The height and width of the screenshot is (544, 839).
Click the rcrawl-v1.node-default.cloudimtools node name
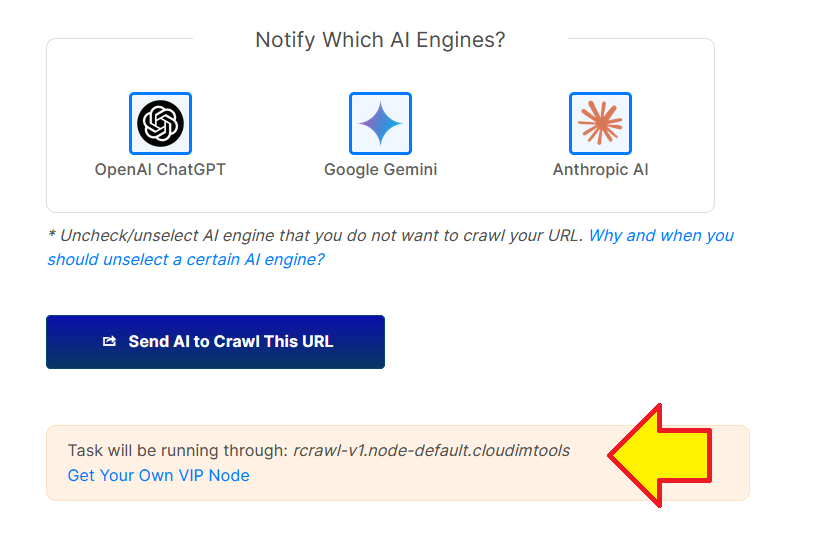pyautogui.click(x=431, y=451)
